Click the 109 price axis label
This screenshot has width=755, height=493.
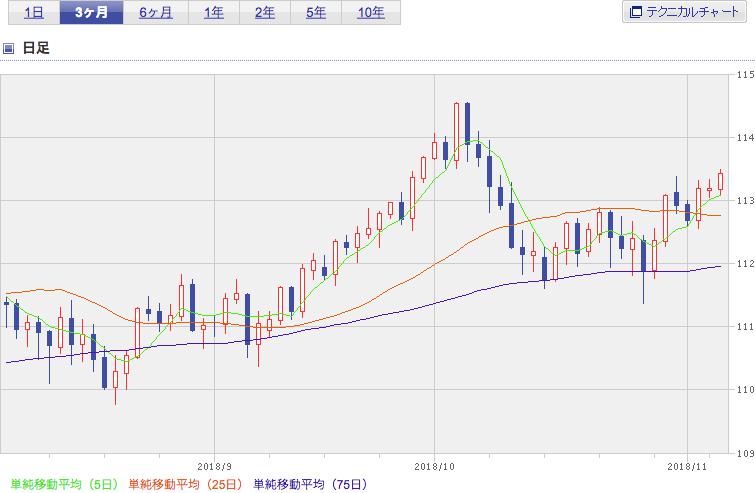point(746,453)
